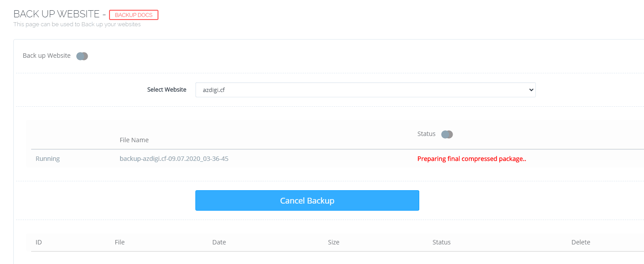
Task: Click the page description subtitle text
Action: pyautogui.click(x=77, y=24)
